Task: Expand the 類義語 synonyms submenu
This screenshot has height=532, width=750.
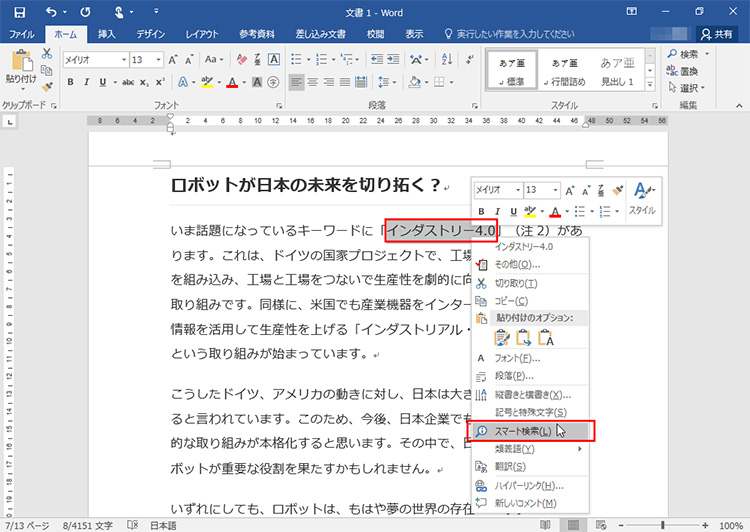Action: pos(530,449)
